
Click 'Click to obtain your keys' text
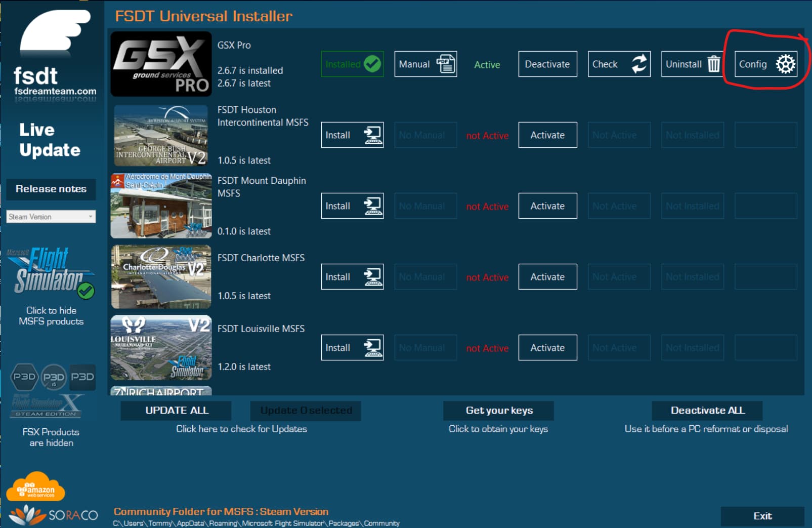tap(498, 429)
